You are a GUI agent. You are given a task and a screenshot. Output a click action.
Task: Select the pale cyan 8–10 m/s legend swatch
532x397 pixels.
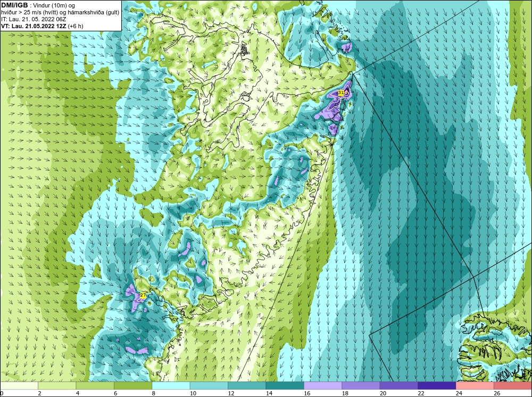171,385
